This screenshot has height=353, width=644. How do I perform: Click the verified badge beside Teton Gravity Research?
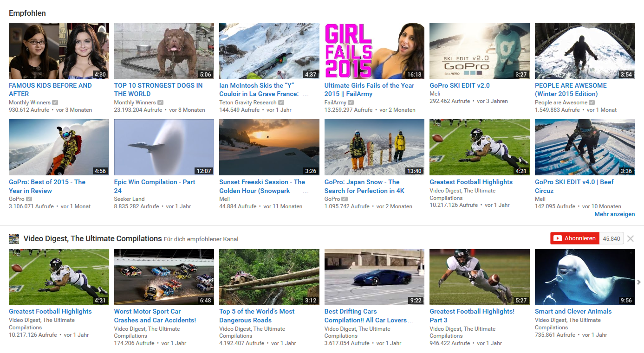point(281,103)
